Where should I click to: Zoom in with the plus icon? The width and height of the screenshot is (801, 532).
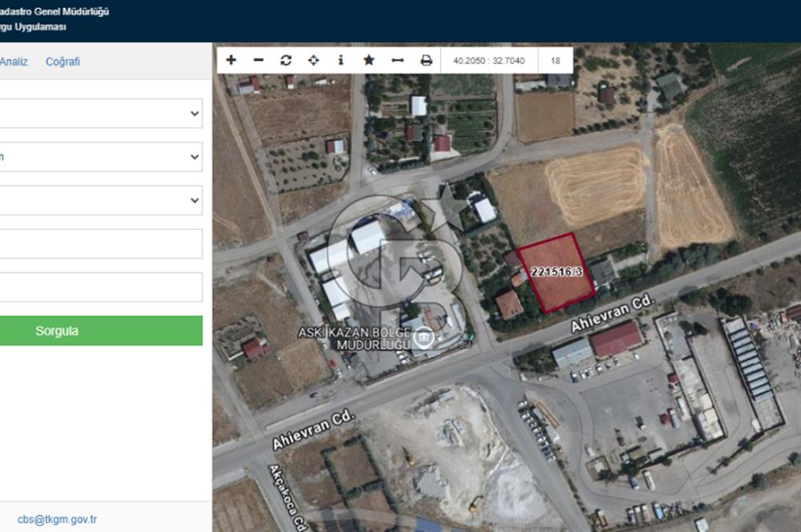[231, 60]
